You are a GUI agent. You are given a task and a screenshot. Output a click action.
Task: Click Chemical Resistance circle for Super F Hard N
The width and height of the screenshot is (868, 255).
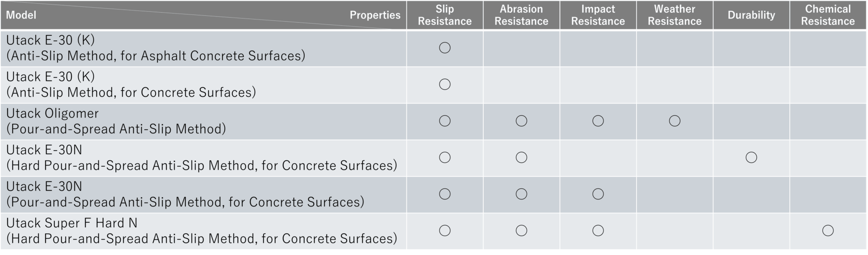828,231
